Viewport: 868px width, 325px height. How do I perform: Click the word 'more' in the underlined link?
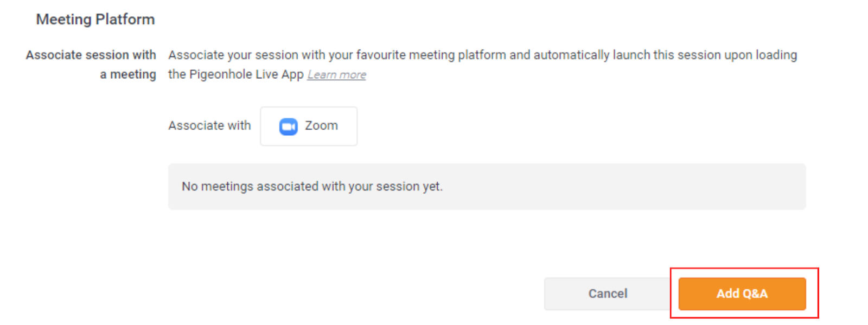pyautogui.click(x=353, y=75)
